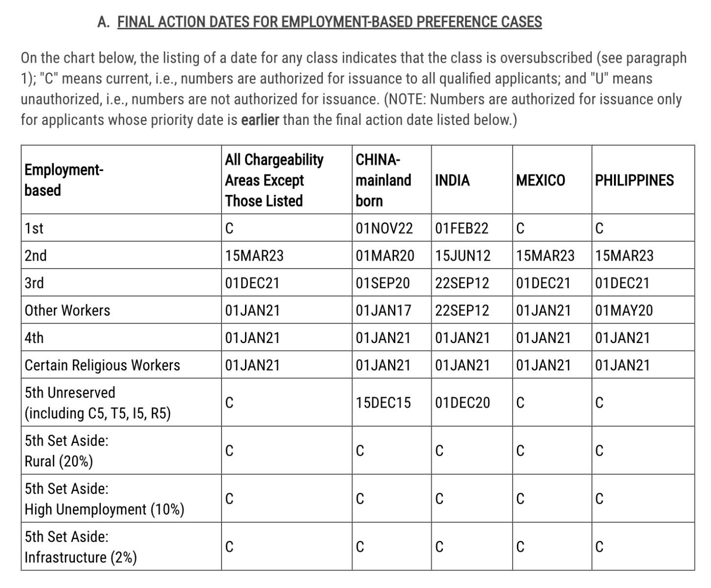Image resolution: width=711 pixels, height=588 pixels.
Task: Select Philippines Other Workers date 01MAY20
Action: (x=624, y=311)
